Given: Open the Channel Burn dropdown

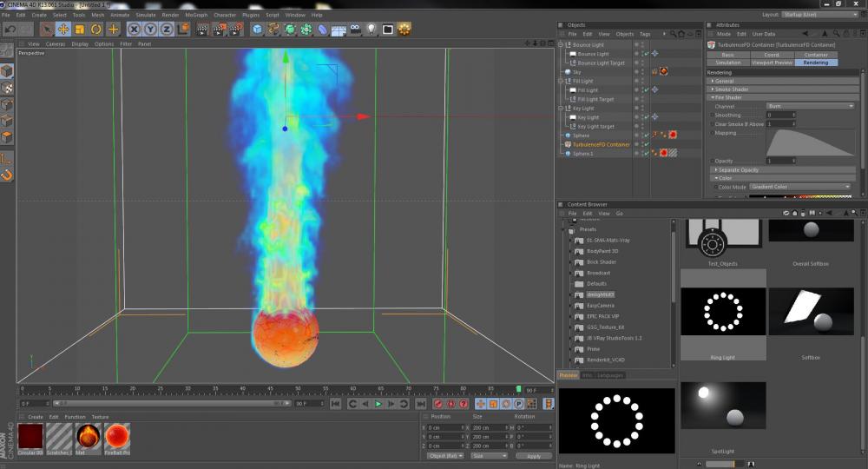Looking at the screenshot, I should 811,106.
